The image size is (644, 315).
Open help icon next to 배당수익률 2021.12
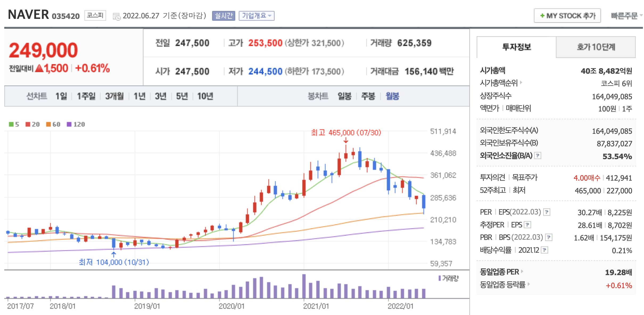(x=545, y=250)
